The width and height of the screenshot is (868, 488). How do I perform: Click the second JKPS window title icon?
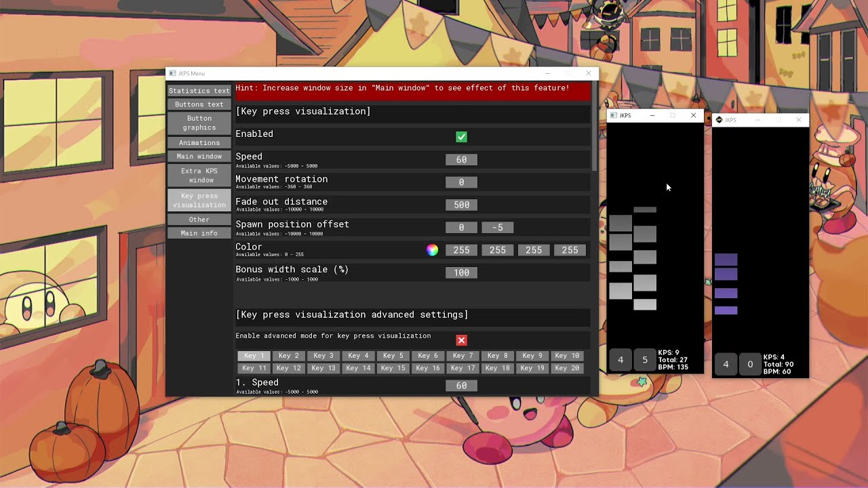719,120
